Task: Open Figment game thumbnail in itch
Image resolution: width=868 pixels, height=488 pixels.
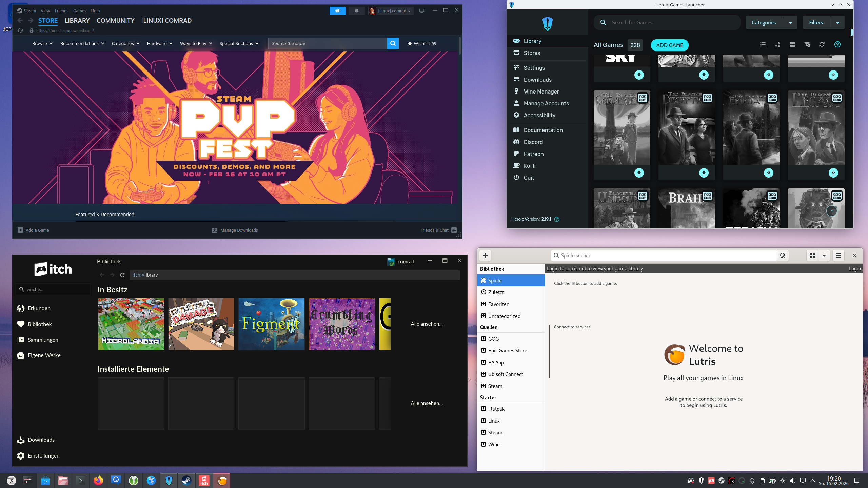Action: coord(271,324)
